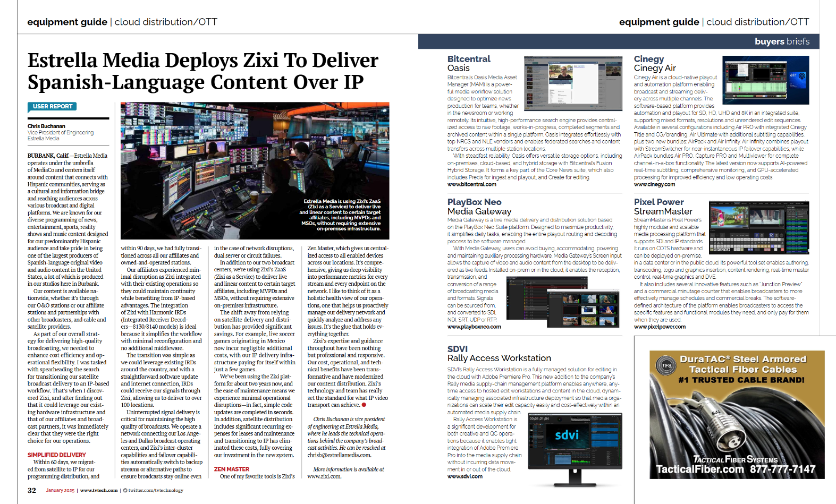
Task: Open the Bitcentral Oasis screenshot thumbnail
Action: pyautogui.click(x=573, y=83)
